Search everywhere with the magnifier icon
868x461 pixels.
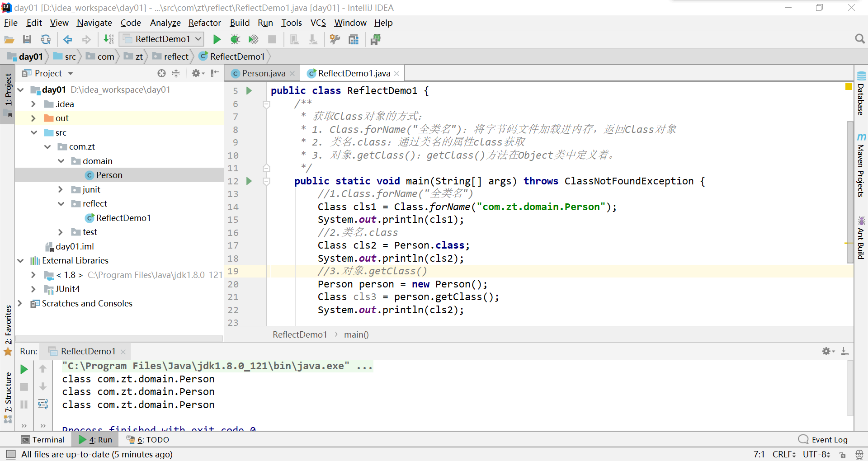[x=860, y=39]
